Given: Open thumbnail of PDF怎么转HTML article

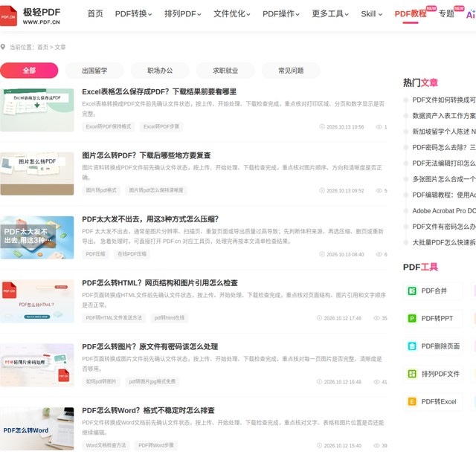Looking at the screenshot, I should [36, 301].
